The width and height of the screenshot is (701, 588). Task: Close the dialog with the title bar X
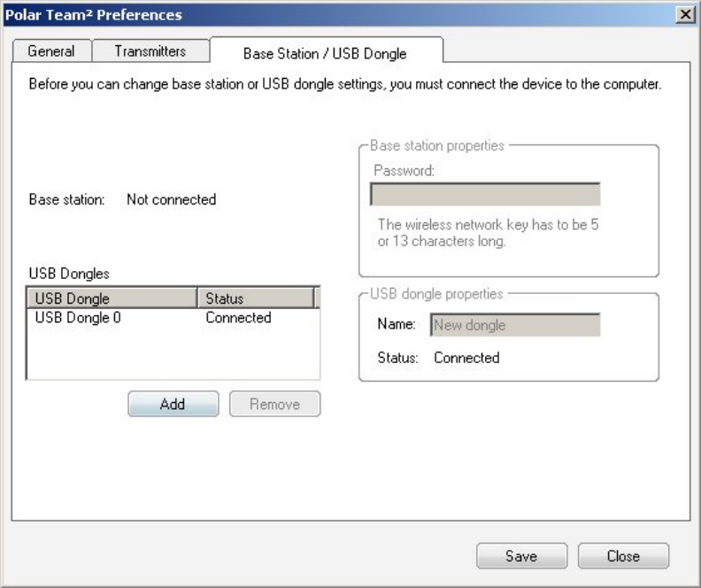coord(685,15)
